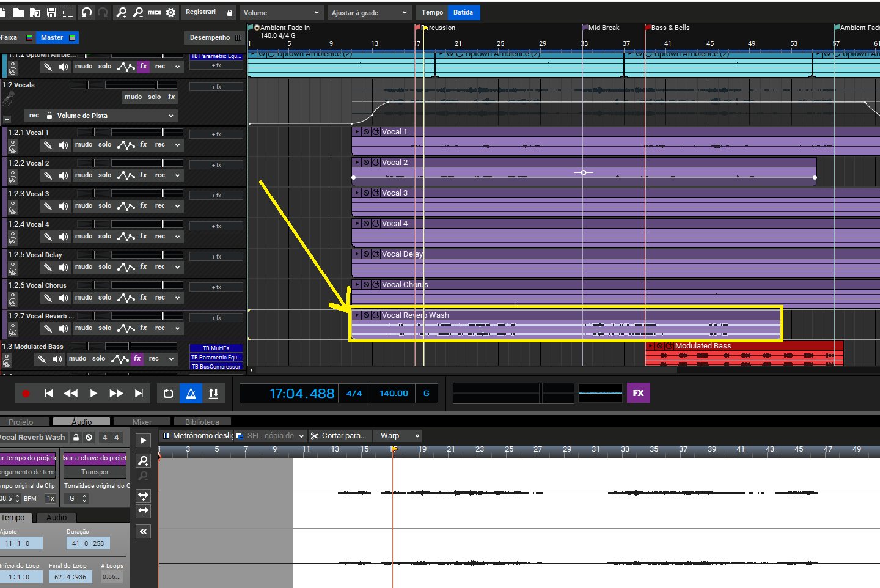
Task: Open the TB BusCompressor effect
Action: tap(216, 367)
